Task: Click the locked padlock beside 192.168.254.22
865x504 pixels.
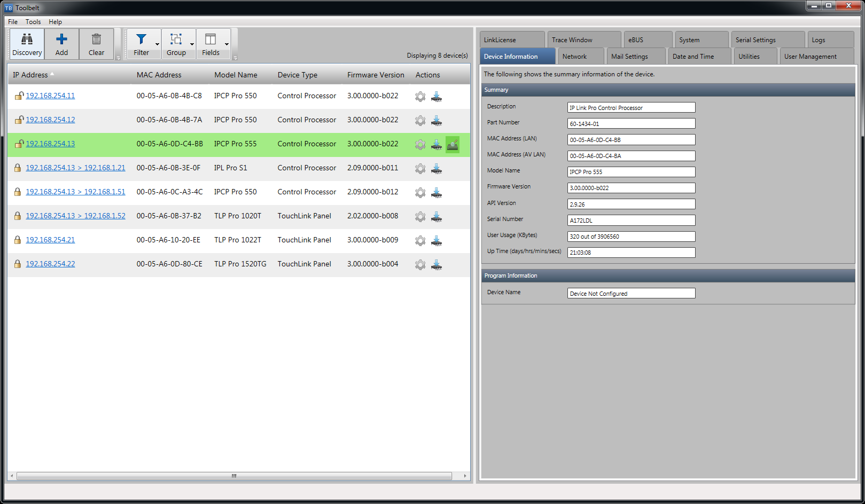Action: [x=19, y=264]
